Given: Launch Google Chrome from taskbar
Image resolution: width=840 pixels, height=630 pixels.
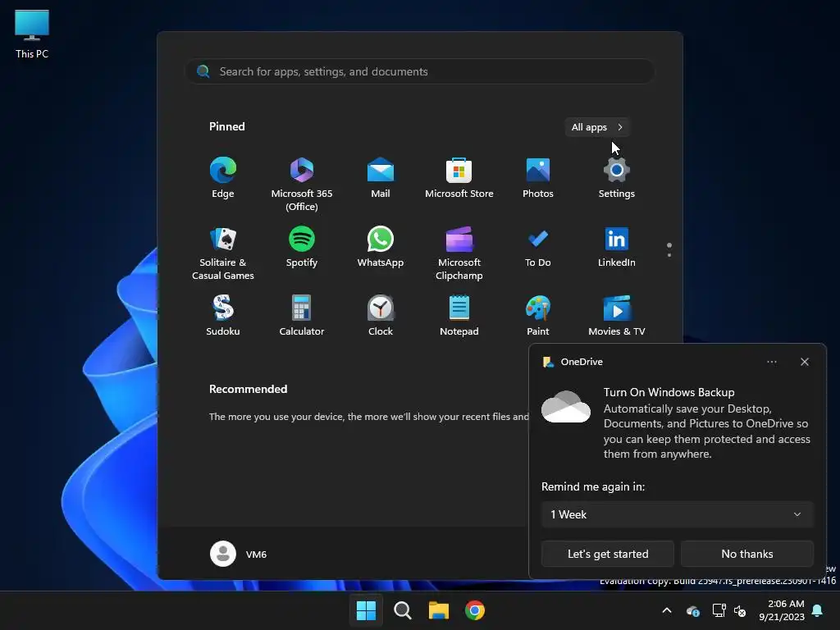Looking at the screenshot, I should tap(475, 610).
